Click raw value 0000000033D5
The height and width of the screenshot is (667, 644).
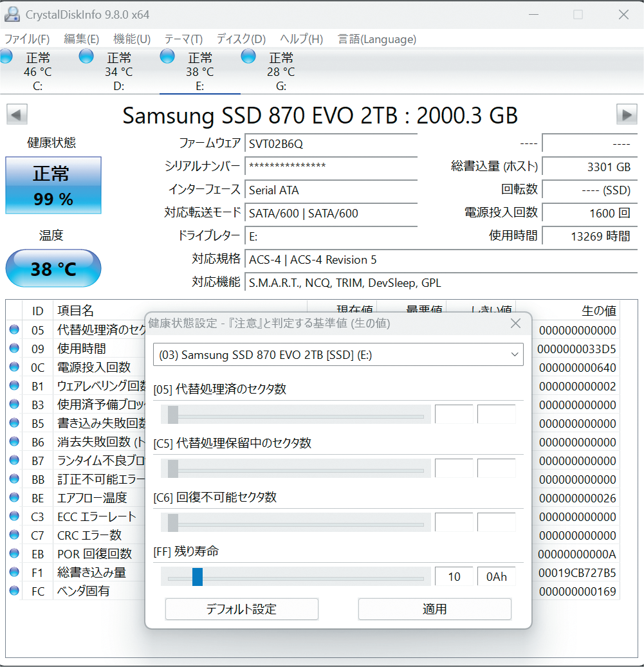tap(577, 349)
